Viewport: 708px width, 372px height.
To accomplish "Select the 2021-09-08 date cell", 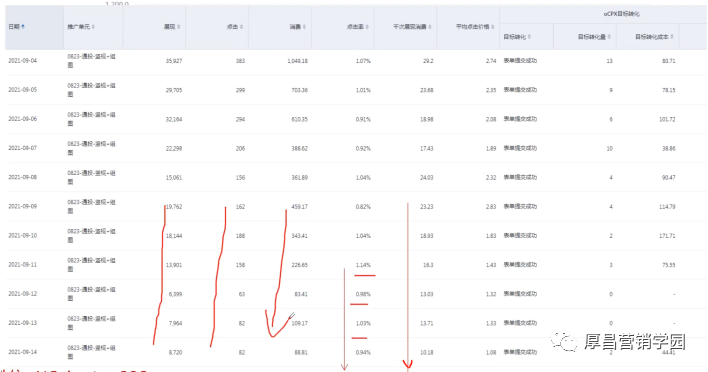I will (23, 177).
